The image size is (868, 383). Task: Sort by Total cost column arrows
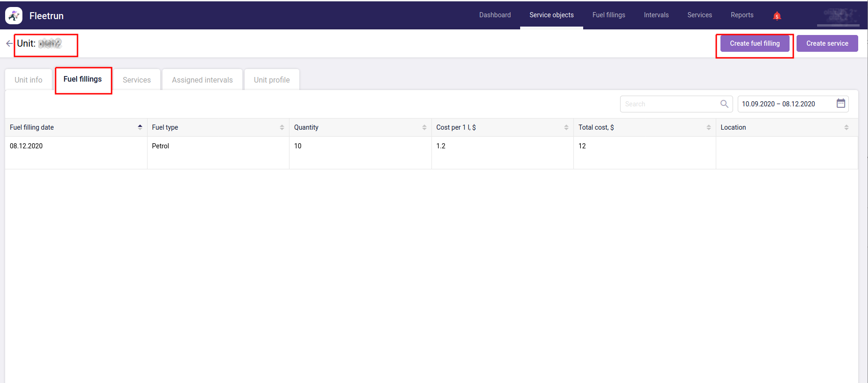pyautogui.click(x=708, y=127)
